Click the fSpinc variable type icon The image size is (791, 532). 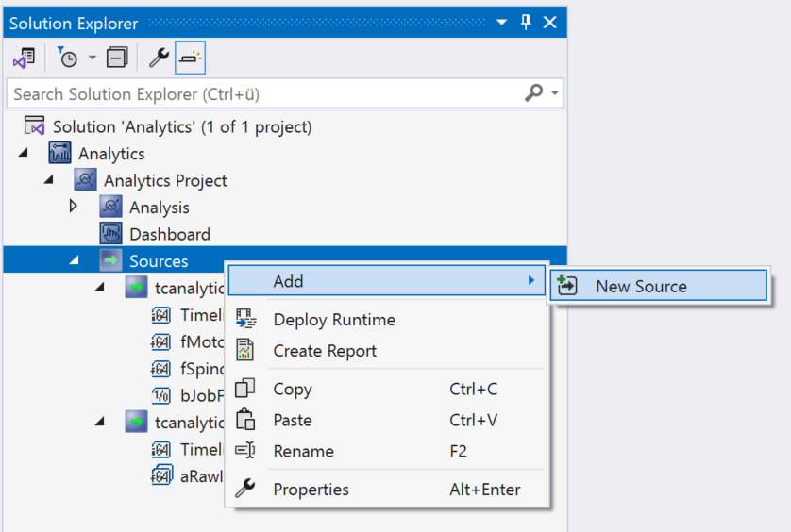click(x=160, y=369)
